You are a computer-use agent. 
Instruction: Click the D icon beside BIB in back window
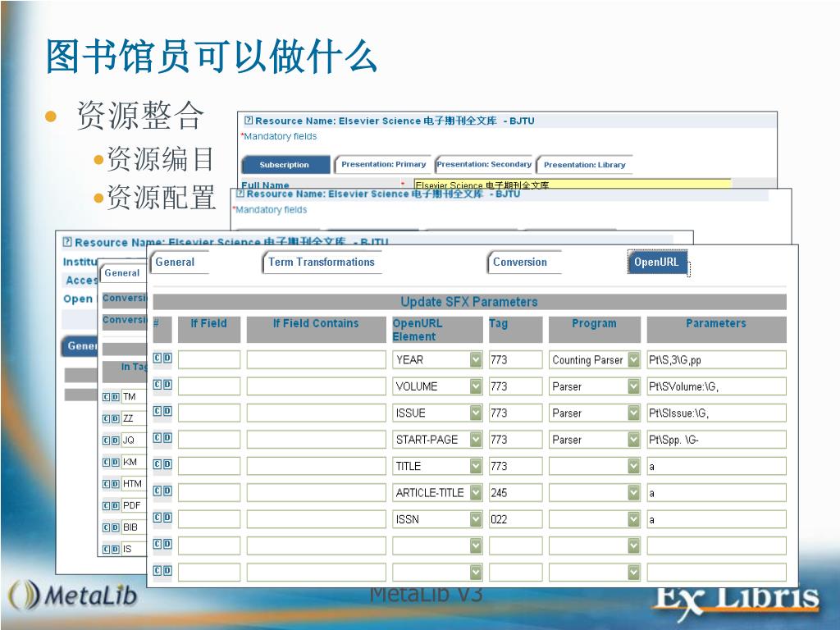(115, 527)
